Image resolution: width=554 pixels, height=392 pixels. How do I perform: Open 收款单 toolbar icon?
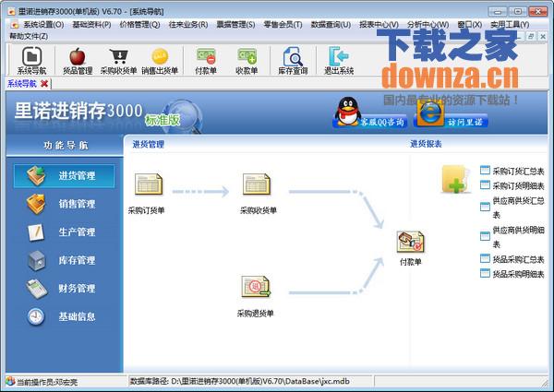click(x=247, y=61)
